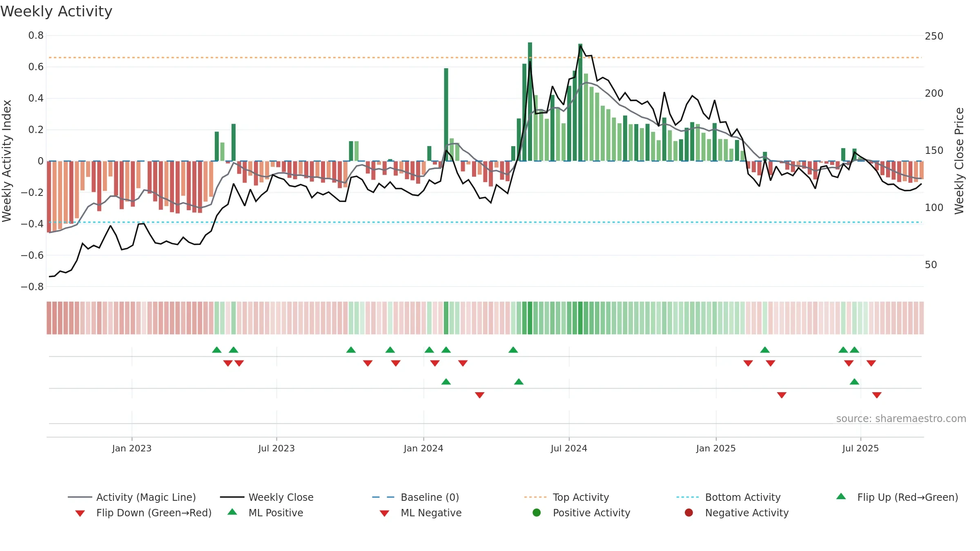Click the −0.8 tick label on left axis
The image size is (980, 551).
coord(32,287)
